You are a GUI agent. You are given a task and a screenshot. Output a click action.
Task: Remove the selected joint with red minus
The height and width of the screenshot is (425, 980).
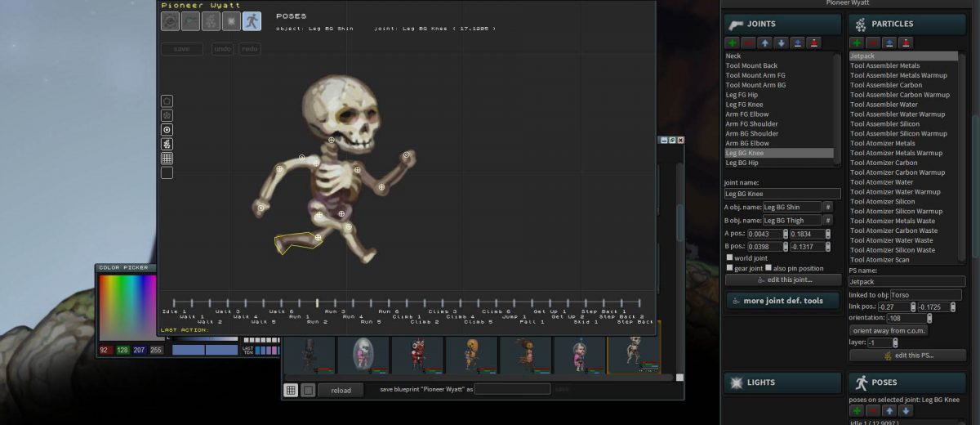pos(748,42)
